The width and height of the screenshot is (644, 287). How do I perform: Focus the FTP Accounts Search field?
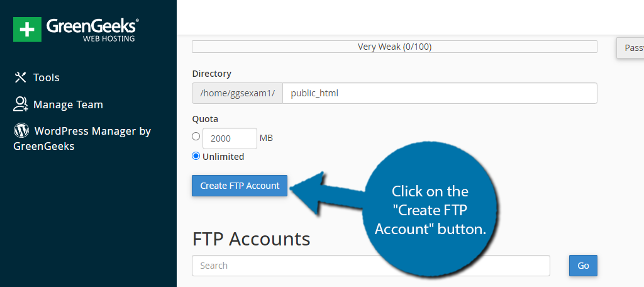pos(371,266)
